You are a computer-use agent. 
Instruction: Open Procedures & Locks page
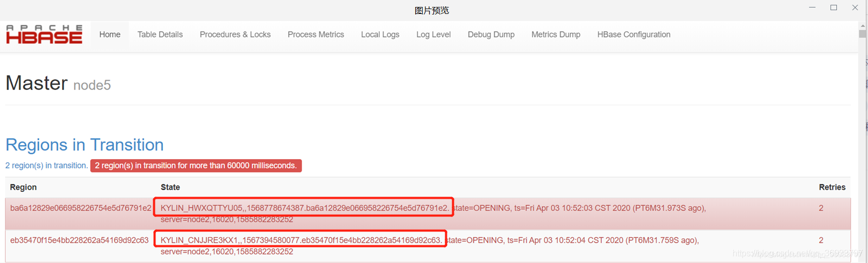235,35
